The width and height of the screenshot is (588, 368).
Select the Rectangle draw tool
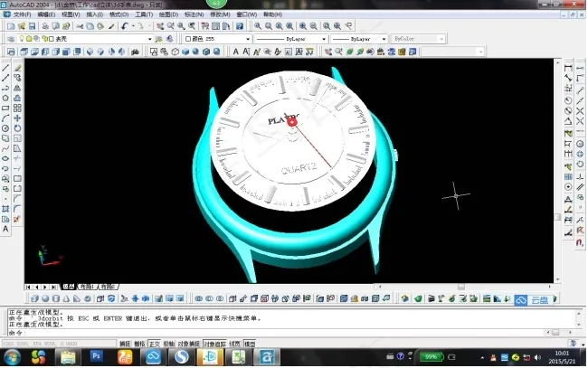click(5, 108)
